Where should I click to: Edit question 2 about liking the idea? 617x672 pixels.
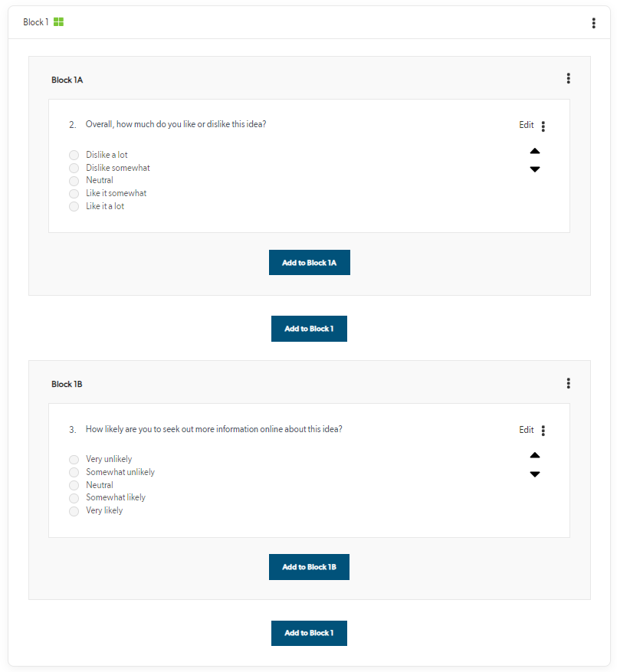point(526,125)
